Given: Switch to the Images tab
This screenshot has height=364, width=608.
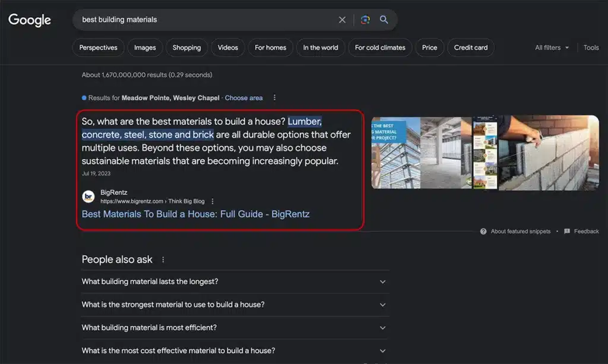Looking at the screenshot, I should click(x=145, y=48).
